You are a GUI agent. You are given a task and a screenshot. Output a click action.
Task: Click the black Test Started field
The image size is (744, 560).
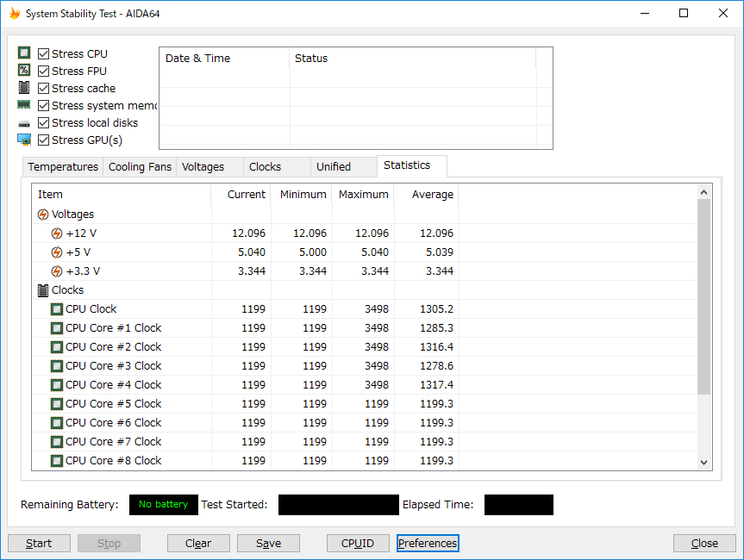click(x=338, y=505)
